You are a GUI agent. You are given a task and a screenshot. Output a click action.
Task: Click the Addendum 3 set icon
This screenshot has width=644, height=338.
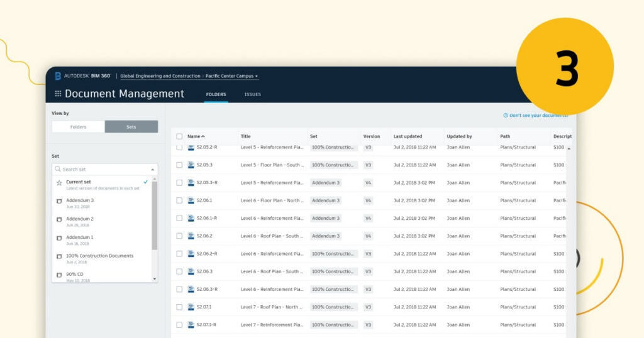tap(59, 202)
